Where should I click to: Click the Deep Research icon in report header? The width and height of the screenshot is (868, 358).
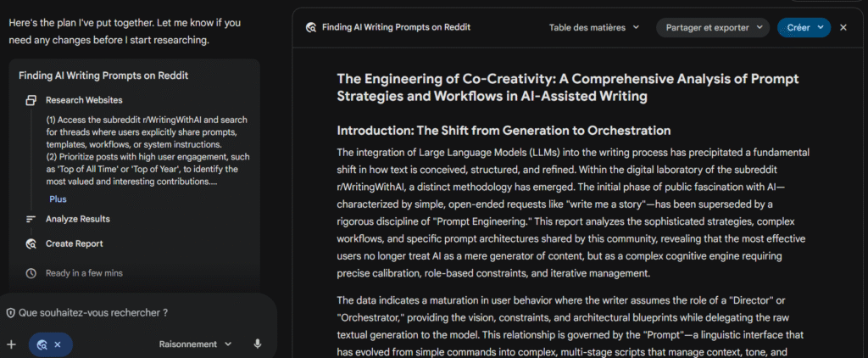point(310,27)
